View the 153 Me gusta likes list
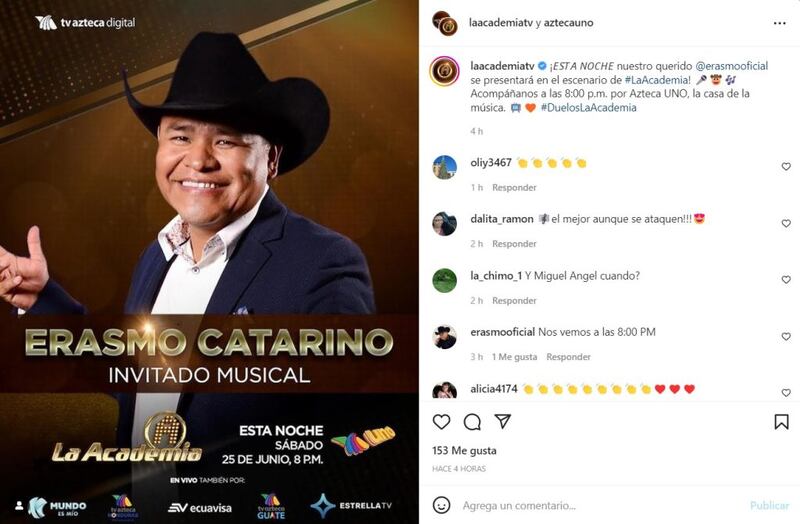This screenshot has height=524, width=800. (x=464, y=451)
